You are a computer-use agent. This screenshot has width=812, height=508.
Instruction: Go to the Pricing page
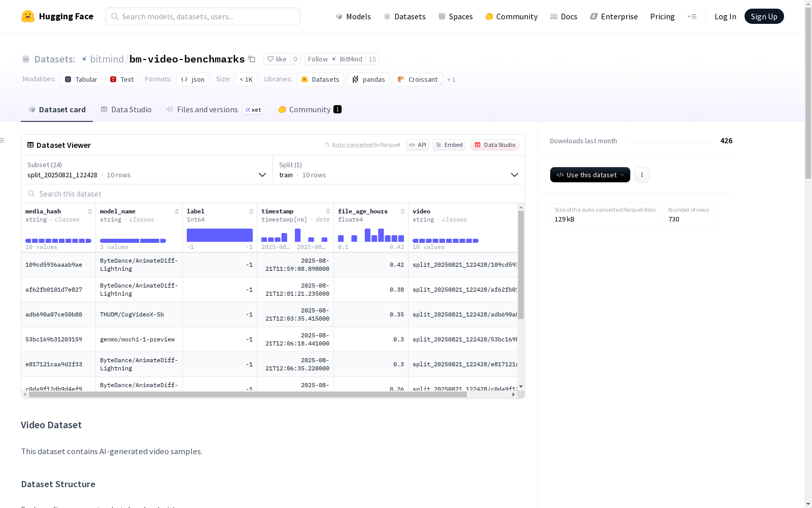[662, 16]
